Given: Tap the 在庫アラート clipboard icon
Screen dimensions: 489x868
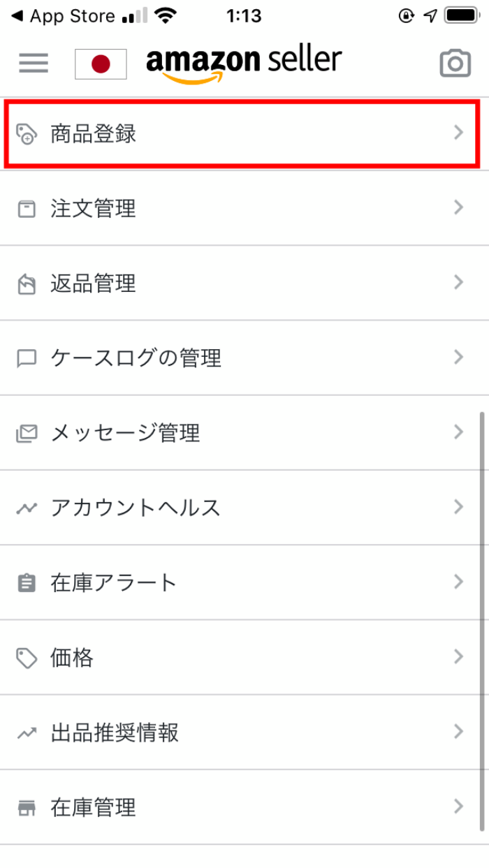Looking at the screenshot, I should click(x=27, y=583).
